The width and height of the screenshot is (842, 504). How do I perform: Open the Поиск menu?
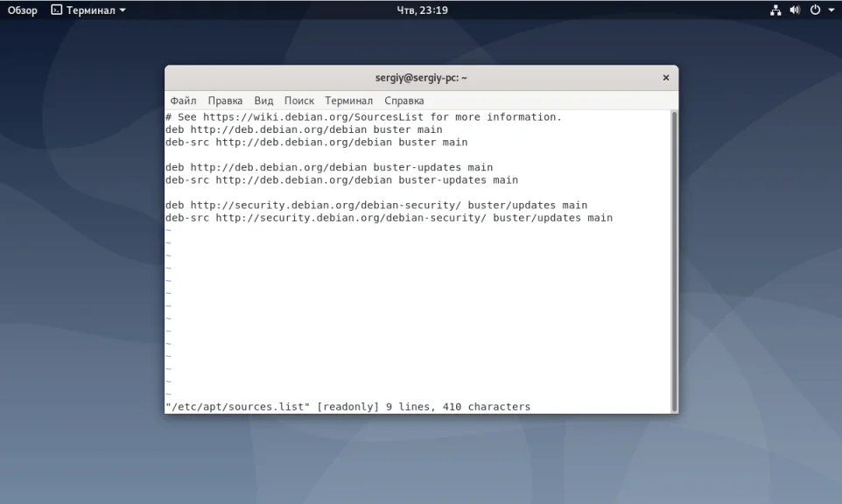[299, 101]
